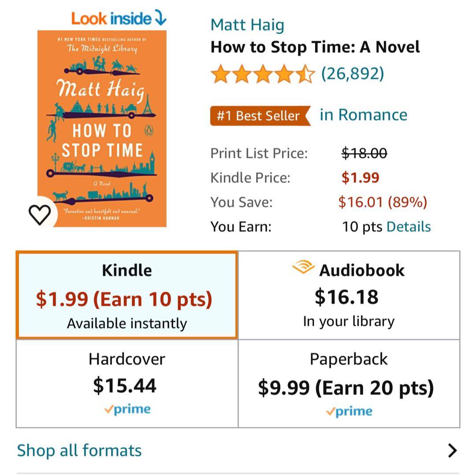Expand Shop all formats chevron

[x=452, y=450]
